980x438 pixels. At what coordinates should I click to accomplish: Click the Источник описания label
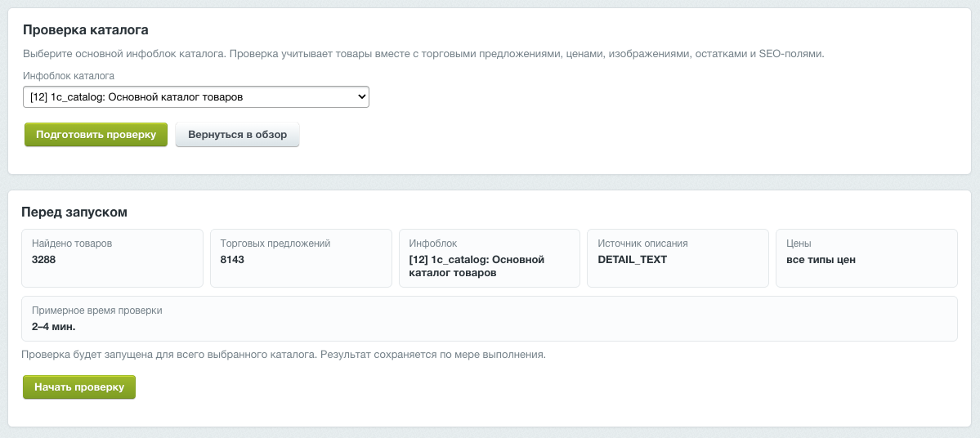pos(643,244)
